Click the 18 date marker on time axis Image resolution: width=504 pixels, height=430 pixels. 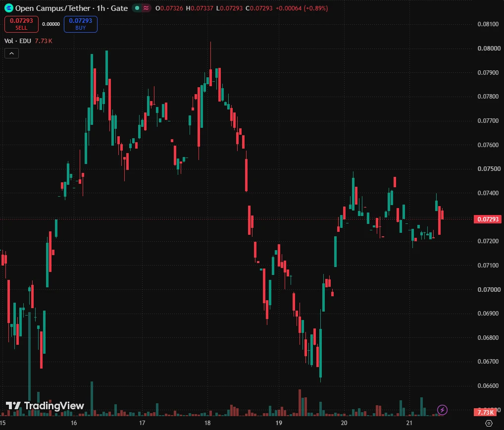(207, 423)
